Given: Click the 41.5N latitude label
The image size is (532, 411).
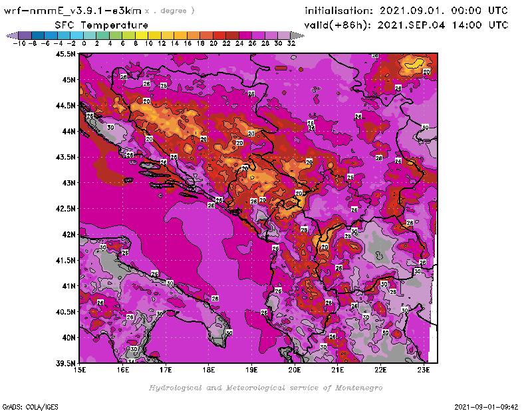Looking at the screenshot, I should pyautogui.click(x=65, y=260).
